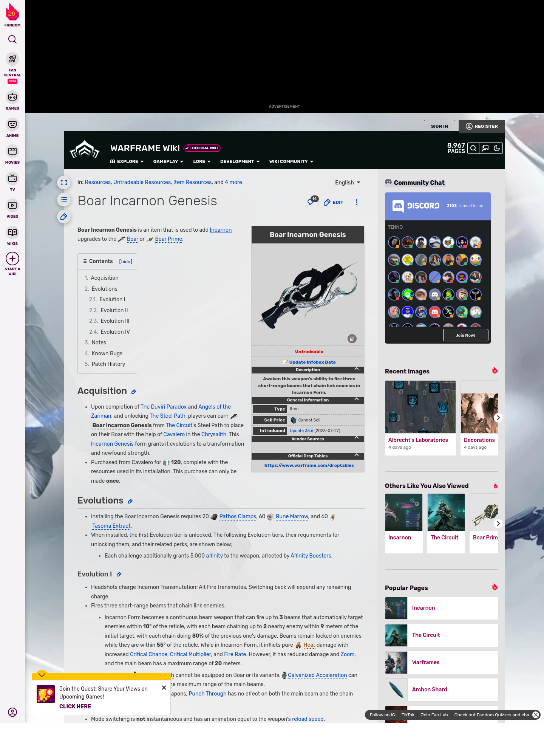
Task: Click the Edit page button
Action: (x=334, y=202)
